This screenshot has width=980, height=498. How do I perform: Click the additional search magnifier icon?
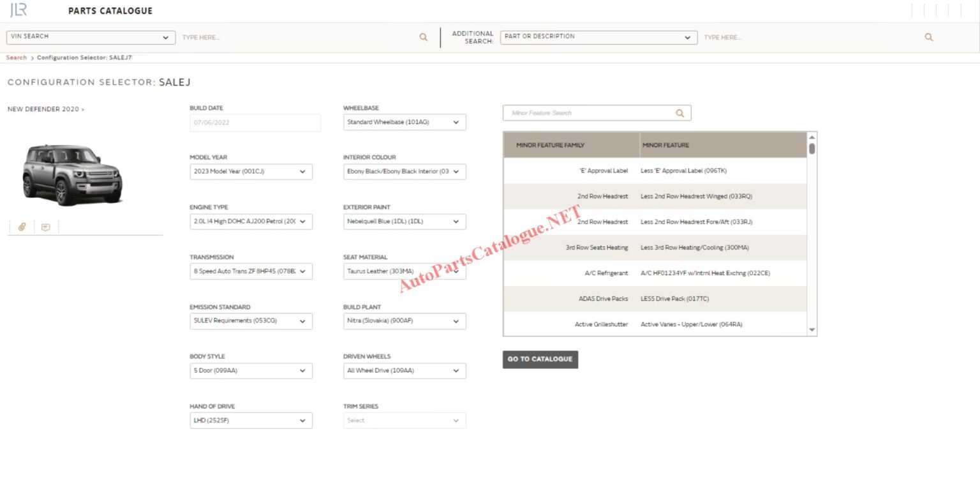[x=928, y=37]
